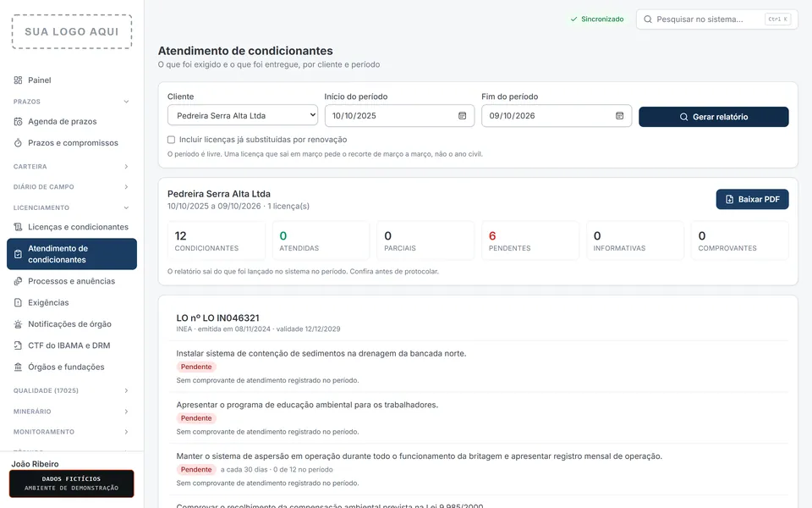Expand the MONITORAMENTO sidebar section
This screenshot has height=508, width=812.
click(126, 432)
